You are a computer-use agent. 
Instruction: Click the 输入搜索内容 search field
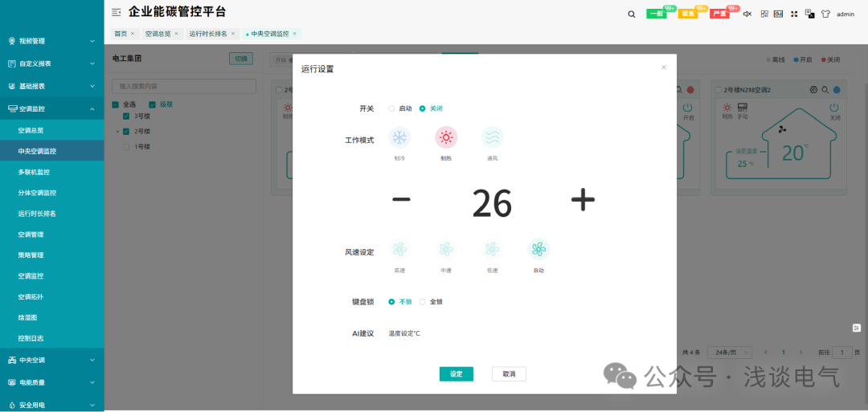tap(184, 86)
